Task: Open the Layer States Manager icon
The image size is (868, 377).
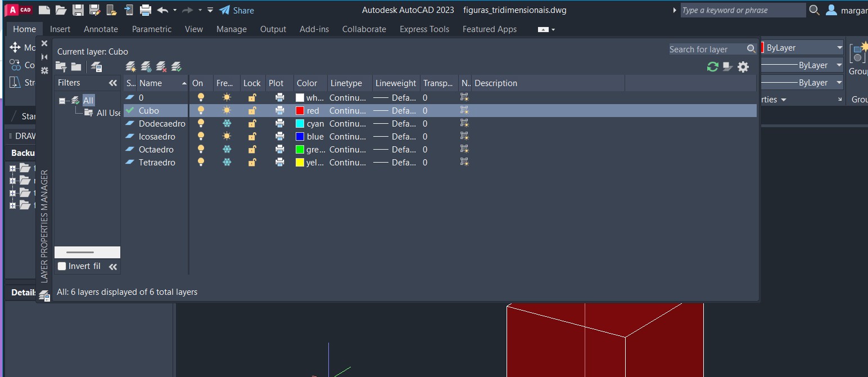Action: (x=96, y=67)
